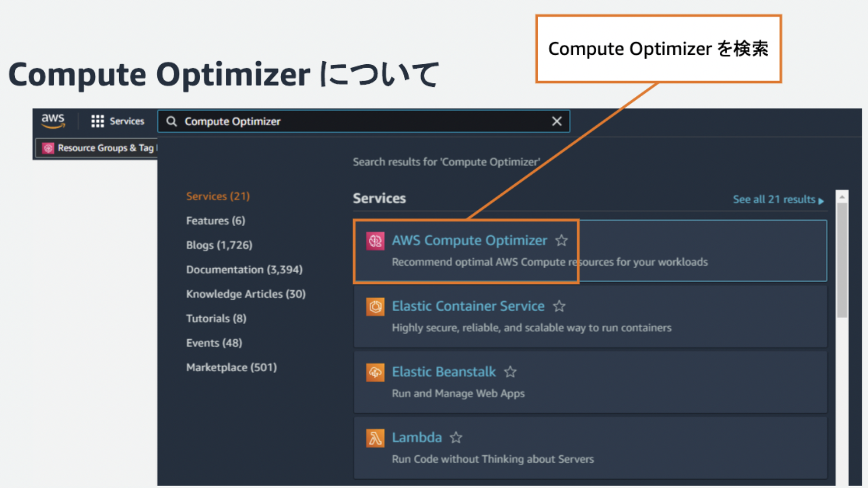Star the Elastic Beanstalk service
The width and height of the screenshot is (868, 488).
[x=510, y=372]
